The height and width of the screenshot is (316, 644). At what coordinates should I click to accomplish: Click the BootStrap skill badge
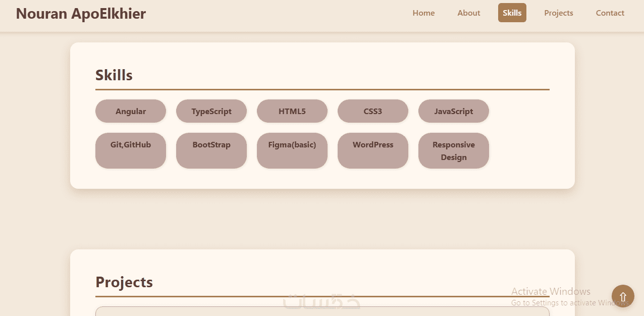(x=211, y=150)
